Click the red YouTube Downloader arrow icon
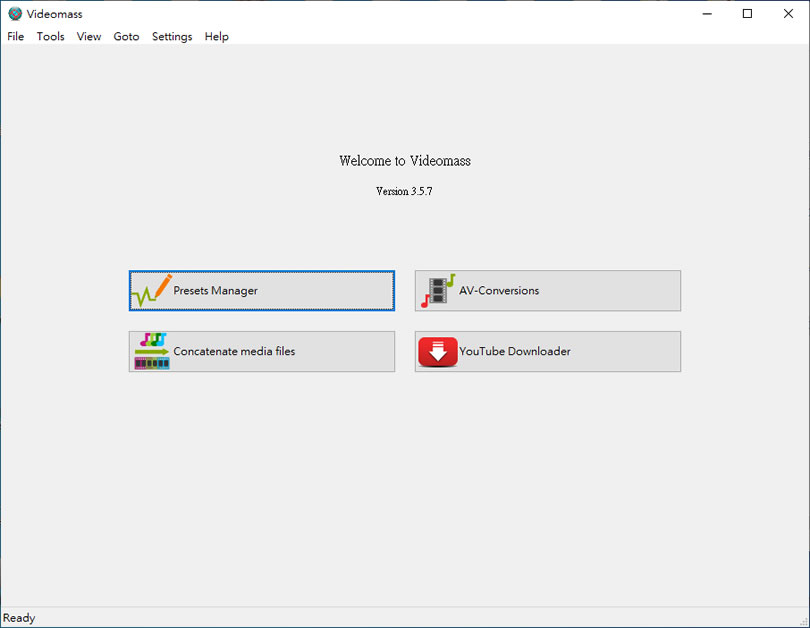810x628 pixels. [x=438, y=352]
